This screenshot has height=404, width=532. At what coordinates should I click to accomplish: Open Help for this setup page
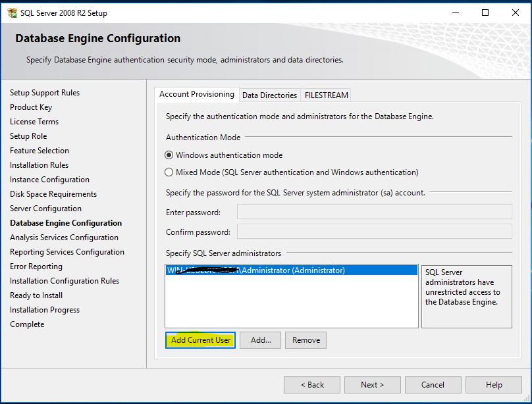coord(494,385)
